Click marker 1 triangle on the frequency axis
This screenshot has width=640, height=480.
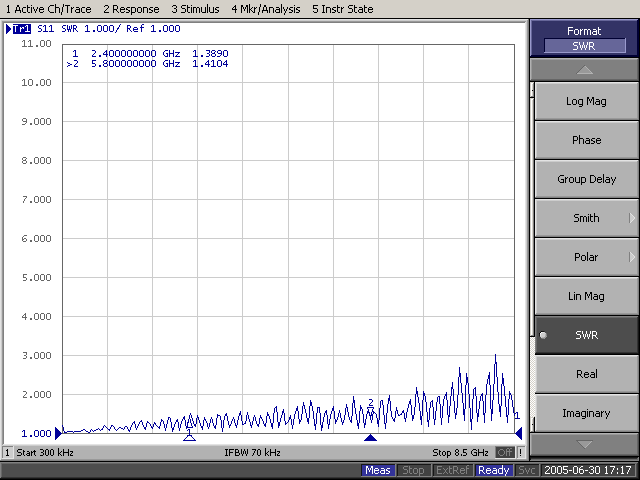(189, 438)
